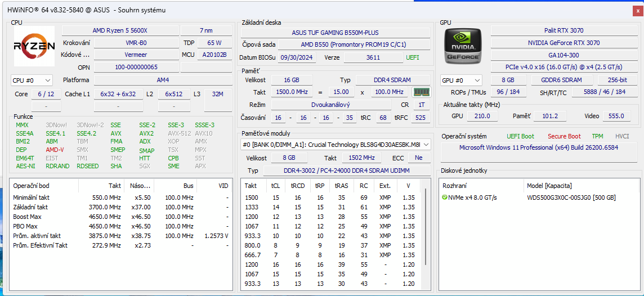Close the HWiNFO summary window

coord(636,10)
